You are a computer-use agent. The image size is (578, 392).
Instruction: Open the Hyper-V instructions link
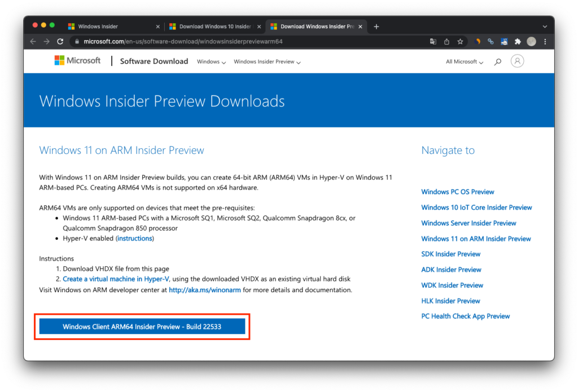(x=134, y=238)
